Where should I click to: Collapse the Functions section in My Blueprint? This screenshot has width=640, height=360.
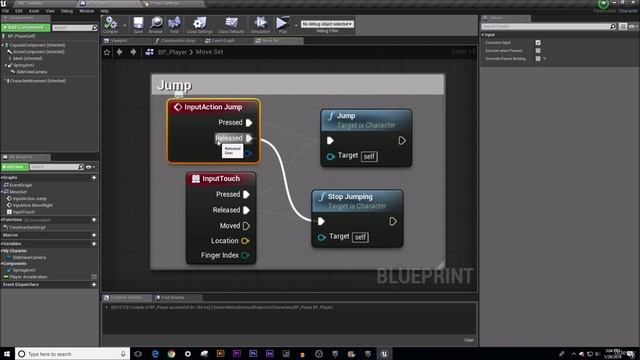point(2,220)
